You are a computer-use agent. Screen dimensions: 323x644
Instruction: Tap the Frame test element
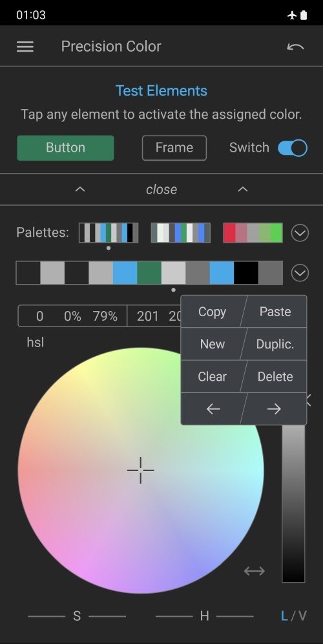(x=174, y=148)
